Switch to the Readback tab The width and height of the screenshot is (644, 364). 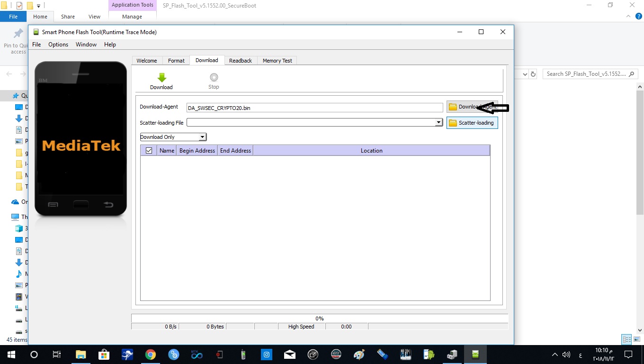pos(241,61)
